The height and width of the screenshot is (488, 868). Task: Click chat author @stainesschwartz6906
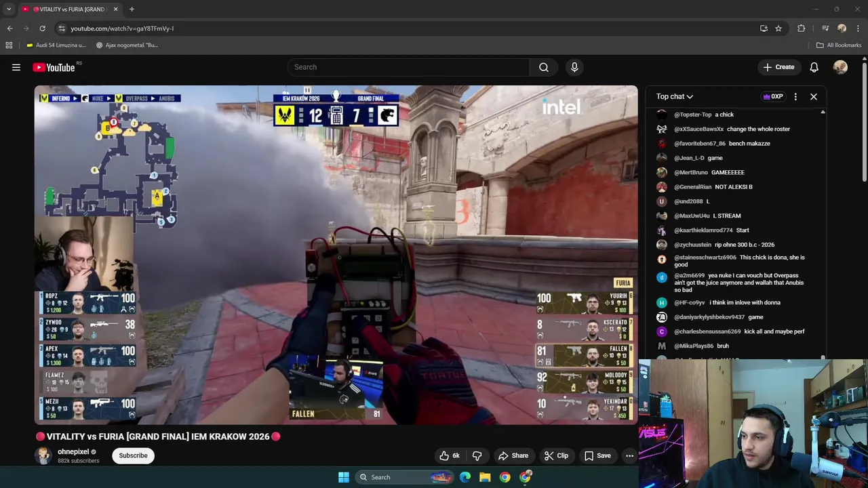click(x=705, y=258)
